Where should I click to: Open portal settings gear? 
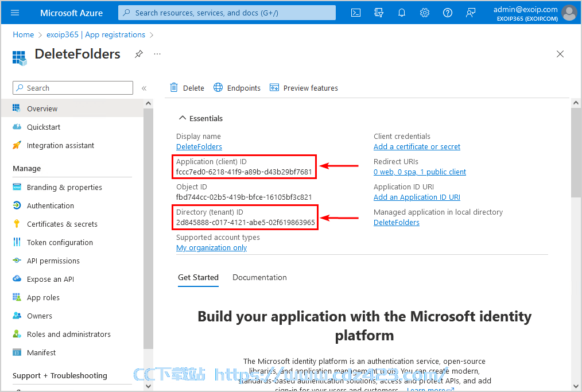[x=425, y=13]
